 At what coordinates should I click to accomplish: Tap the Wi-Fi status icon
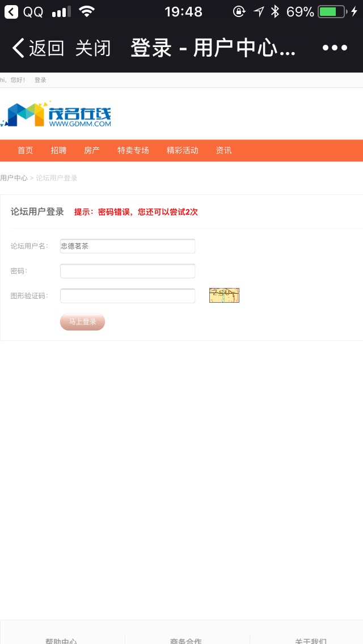[86, 11]
